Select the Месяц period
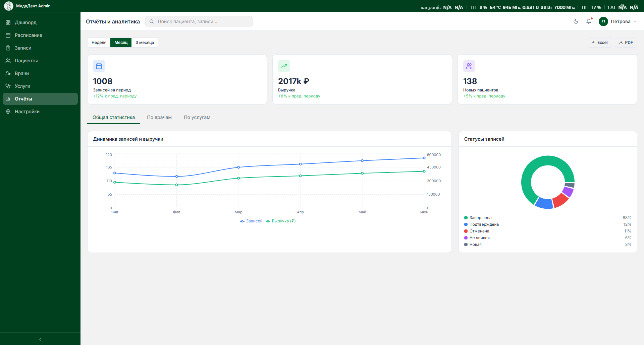The image size is (644, 345). tap(121, 43)
